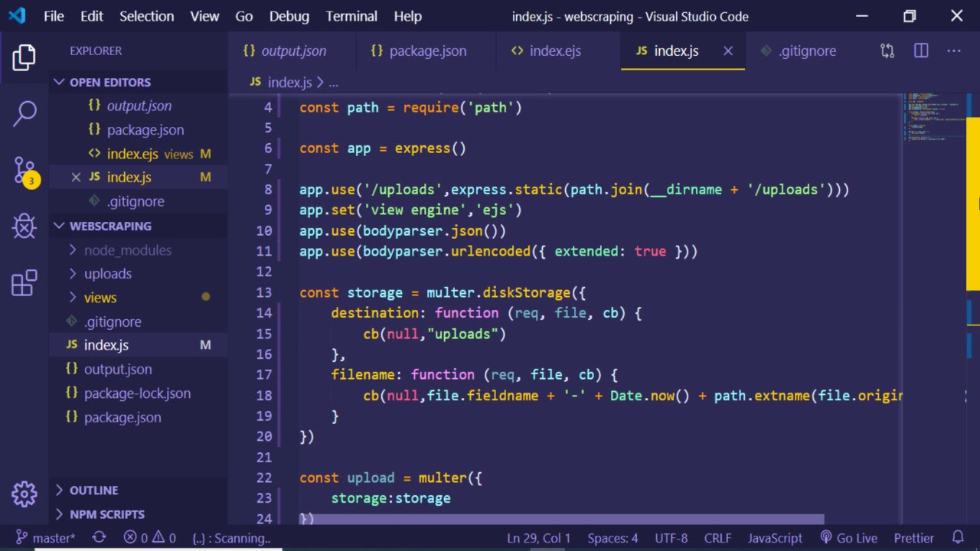This screenshot has height=551, width=980.
Task: Open the Terminal menu
Action: [351, 16]
